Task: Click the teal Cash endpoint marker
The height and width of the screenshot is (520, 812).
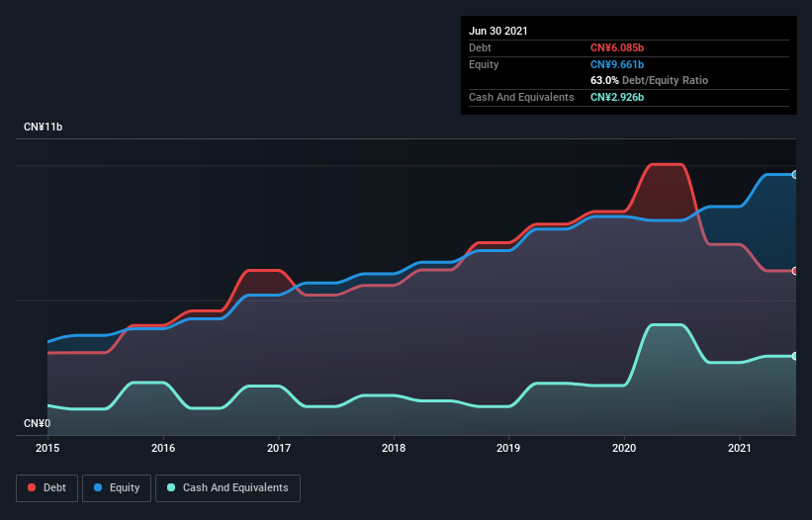Action: click(x=795, y=357)
